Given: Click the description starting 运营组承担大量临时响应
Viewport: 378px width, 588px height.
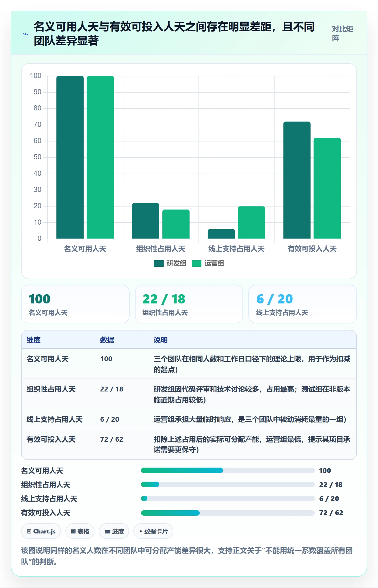Looking at the screenshot, I should click(250, 419).
